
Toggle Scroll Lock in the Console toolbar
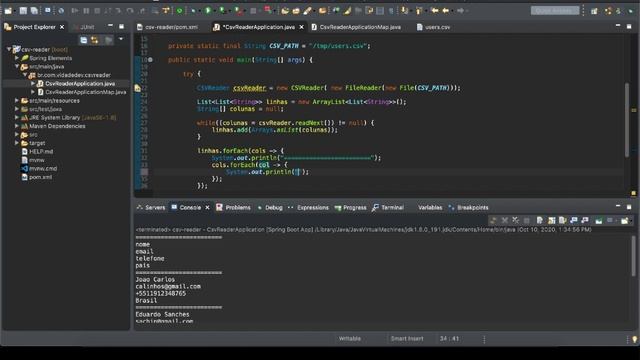click(x=551, y=220)
